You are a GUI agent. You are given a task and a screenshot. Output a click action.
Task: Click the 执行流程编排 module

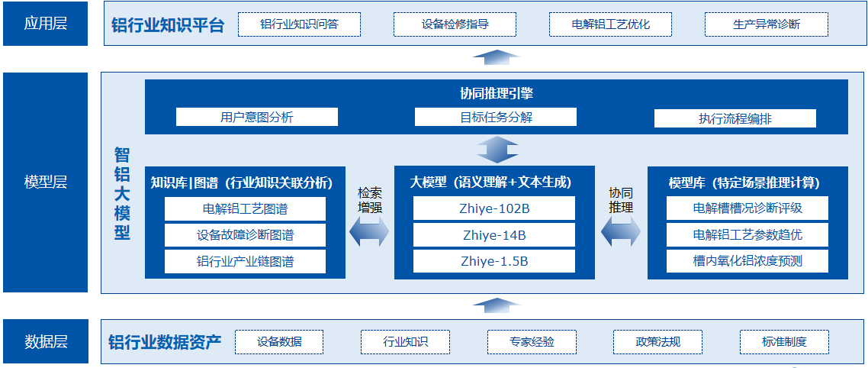point(735,118)
